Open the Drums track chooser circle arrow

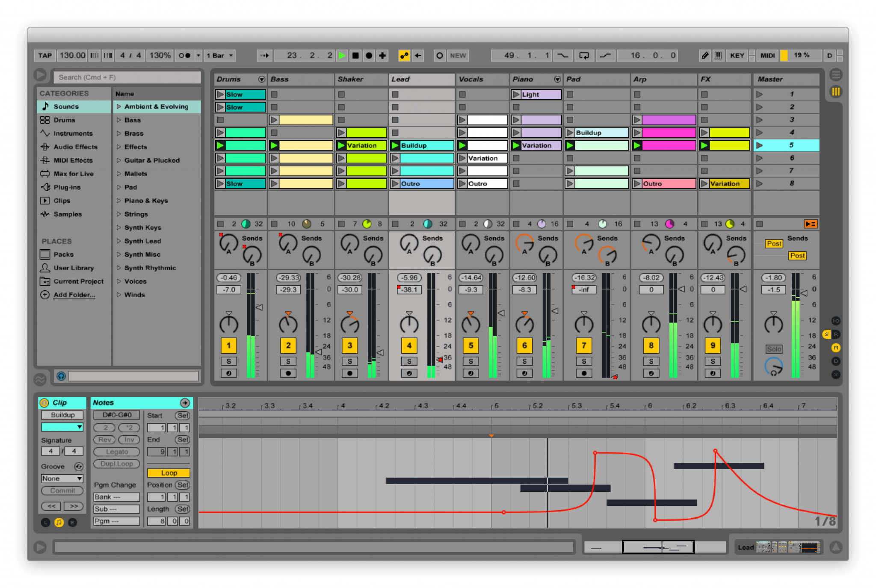(262, 79)
